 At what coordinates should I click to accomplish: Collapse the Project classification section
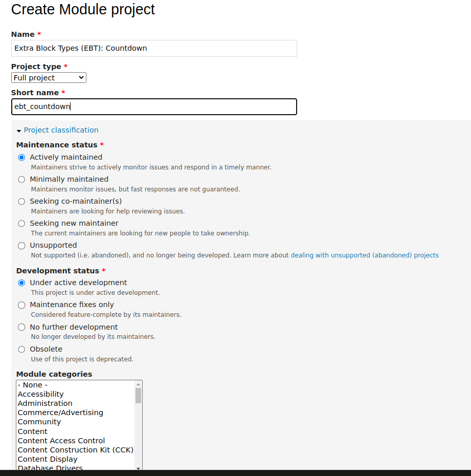19,130
